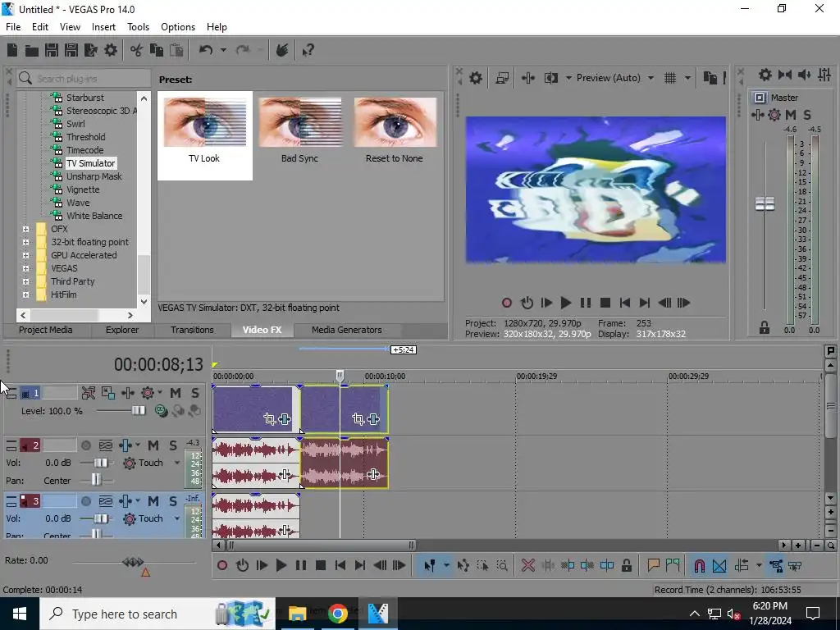Toggle Enable Snapping magnet icon
The image size is (840, 630).
(x=699, y=566)
